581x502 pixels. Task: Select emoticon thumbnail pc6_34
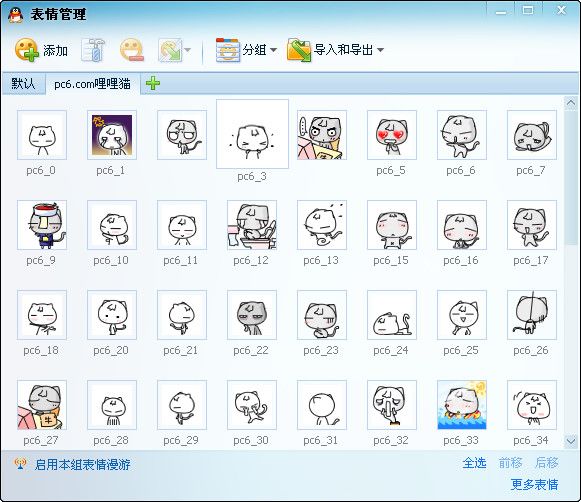tap(532, 405)
